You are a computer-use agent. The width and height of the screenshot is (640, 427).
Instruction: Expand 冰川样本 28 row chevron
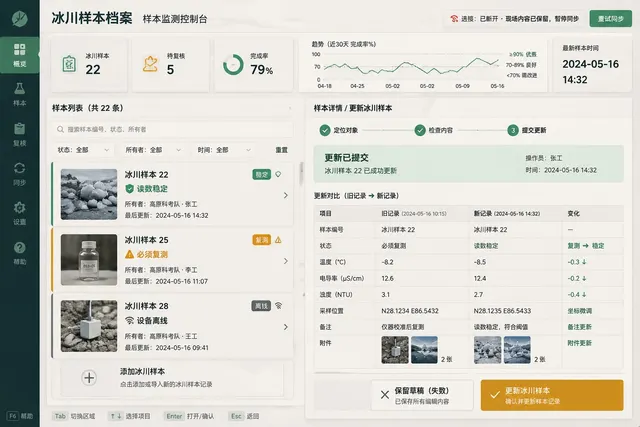pyautogui.click(x=286, y=327)
